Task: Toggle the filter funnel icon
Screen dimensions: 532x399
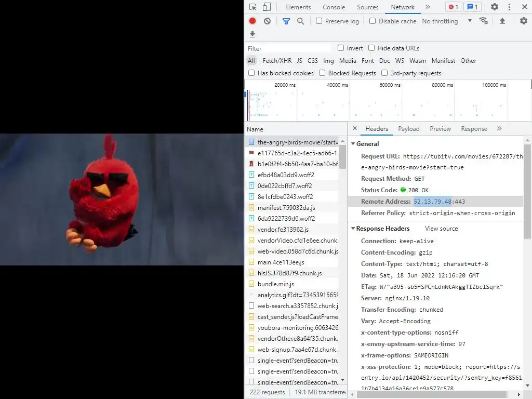Action: (286, 21)
